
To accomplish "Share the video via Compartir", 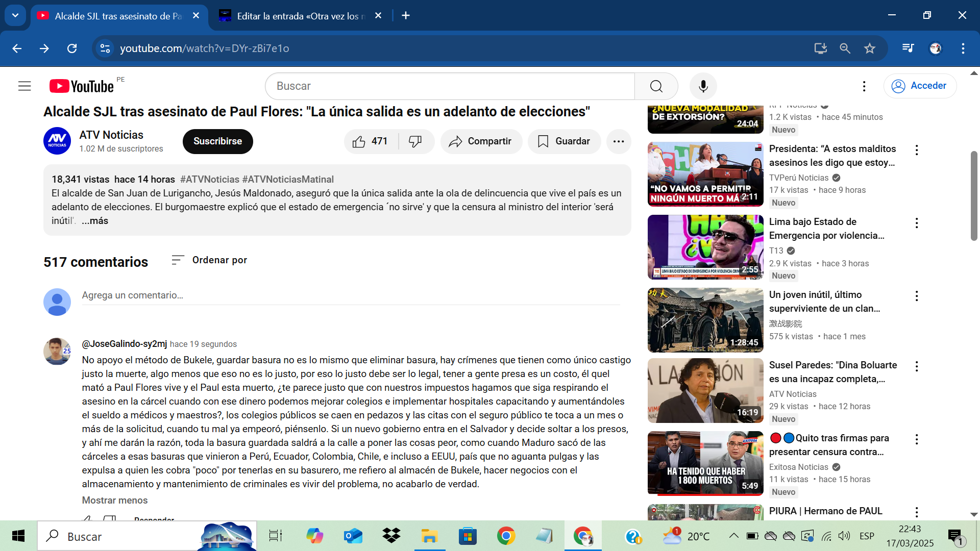I will (481, 141).
